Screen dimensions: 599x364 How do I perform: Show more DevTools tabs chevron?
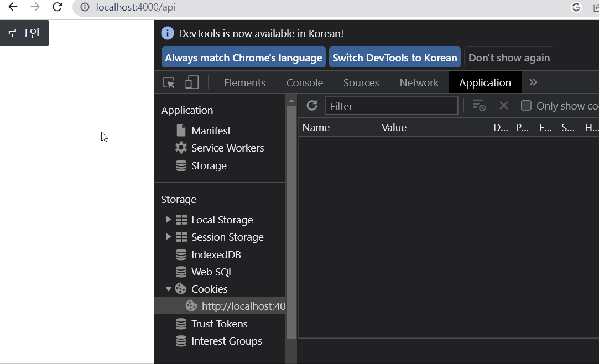coord(533,82)
